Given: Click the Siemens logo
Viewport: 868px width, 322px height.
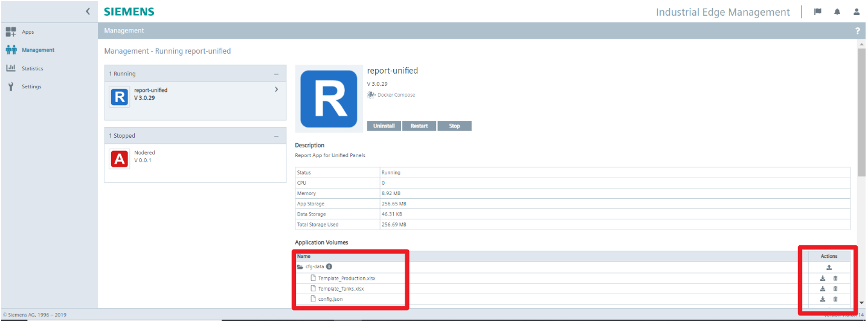Looking at the screenshot, I should tap(129, 11).
